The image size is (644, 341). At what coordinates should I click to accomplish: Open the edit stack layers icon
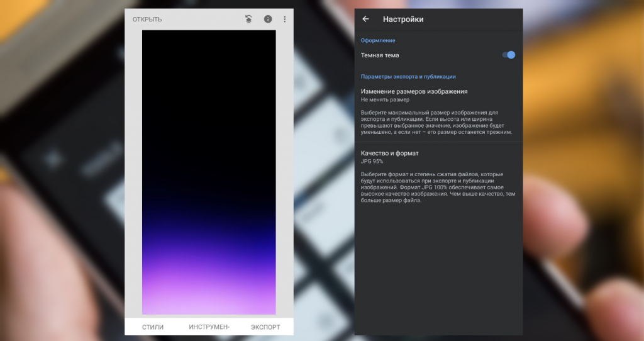[248, 20]
